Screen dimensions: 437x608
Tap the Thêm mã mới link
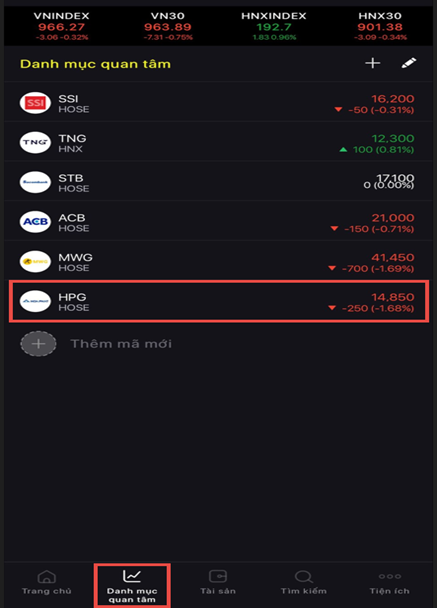pos(121,344)
